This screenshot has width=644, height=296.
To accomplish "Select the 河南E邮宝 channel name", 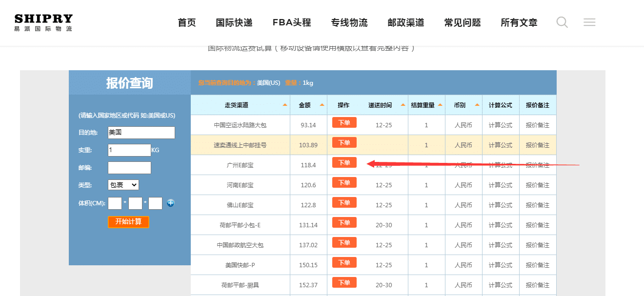I will [240, 185].
